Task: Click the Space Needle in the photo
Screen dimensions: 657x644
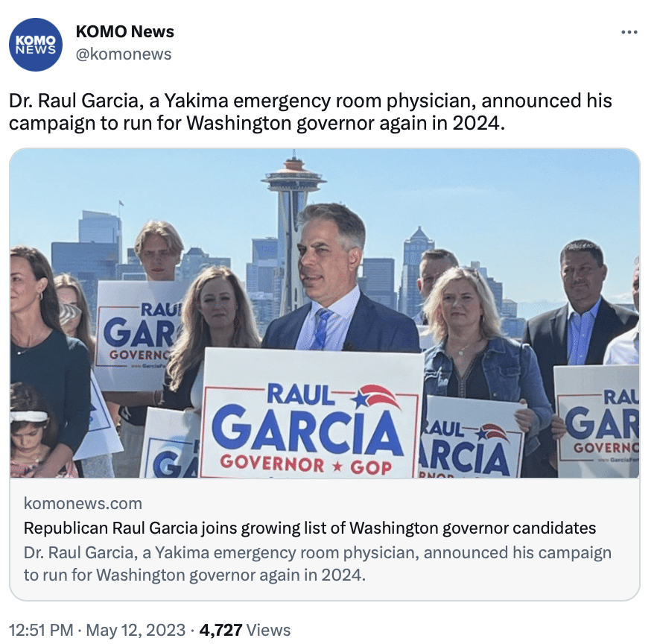Action: tap(293, 209)
